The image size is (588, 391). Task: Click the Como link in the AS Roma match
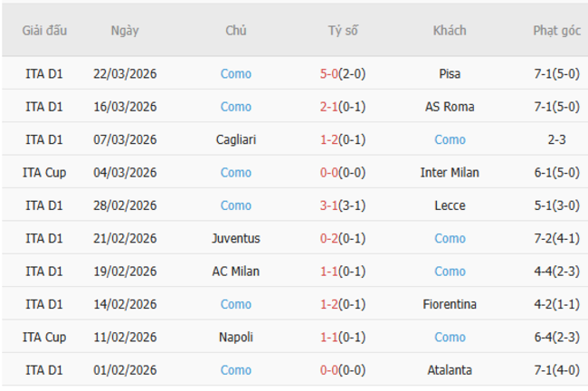(236, 107)
